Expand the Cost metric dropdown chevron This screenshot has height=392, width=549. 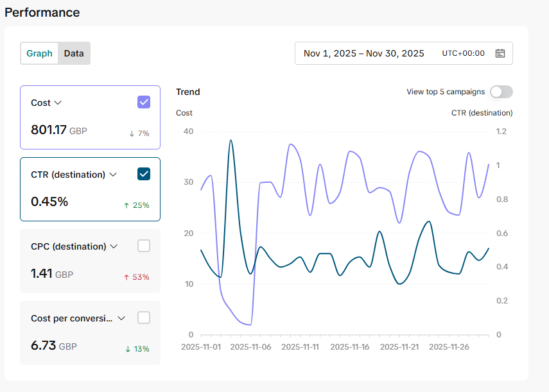point(58,103)
